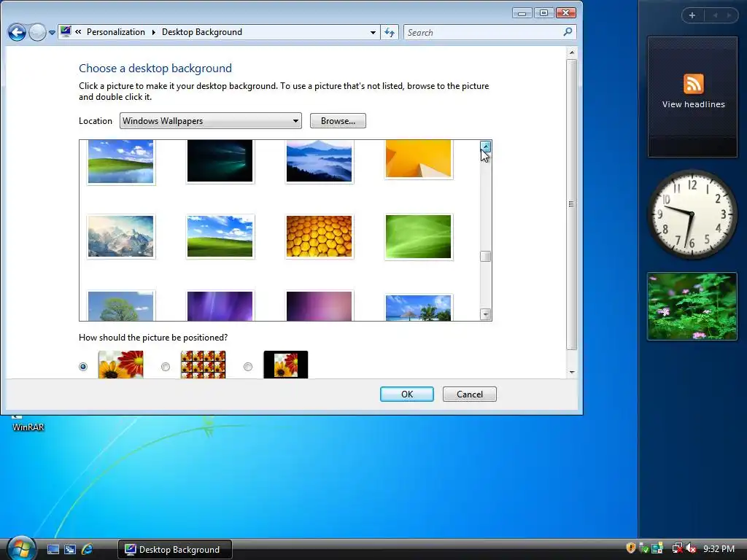
Task: Click the slideshow flower picture gadget
Action: tap(692, 306)
